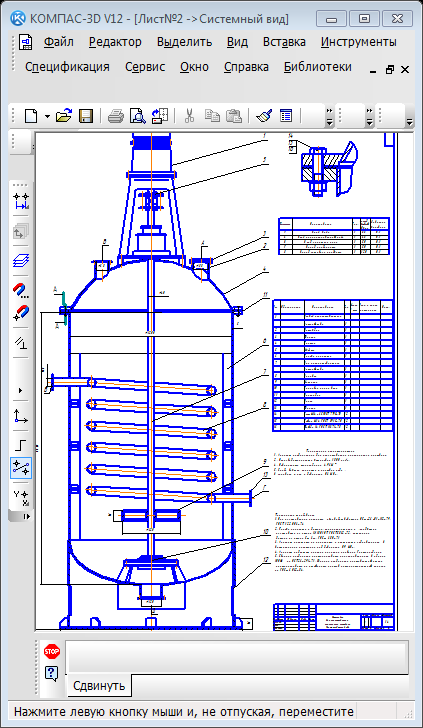Close the document with the inner X button
This screenshot has width=423, height=728.
coord(405,70)
